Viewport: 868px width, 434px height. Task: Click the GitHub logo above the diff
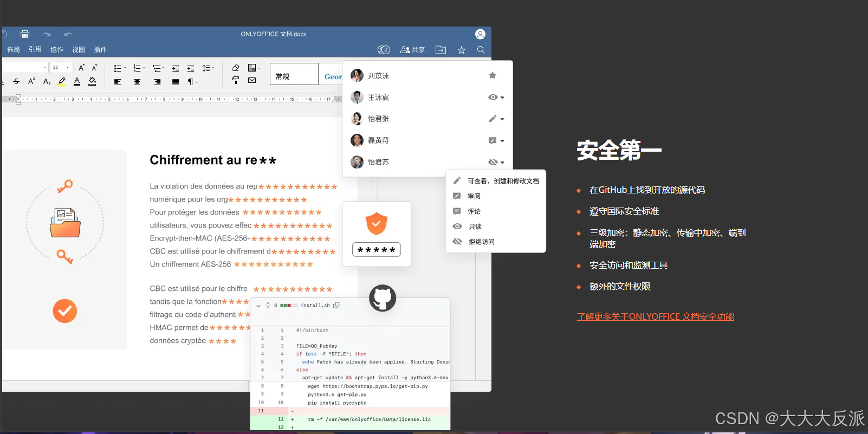coord(383,298)
